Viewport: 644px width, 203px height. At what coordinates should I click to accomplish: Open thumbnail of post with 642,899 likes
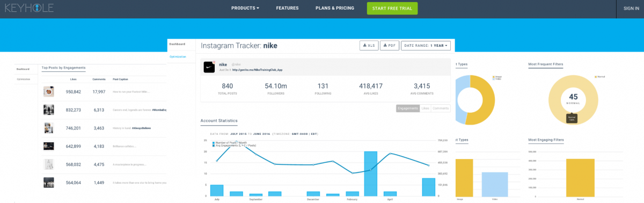49,146
